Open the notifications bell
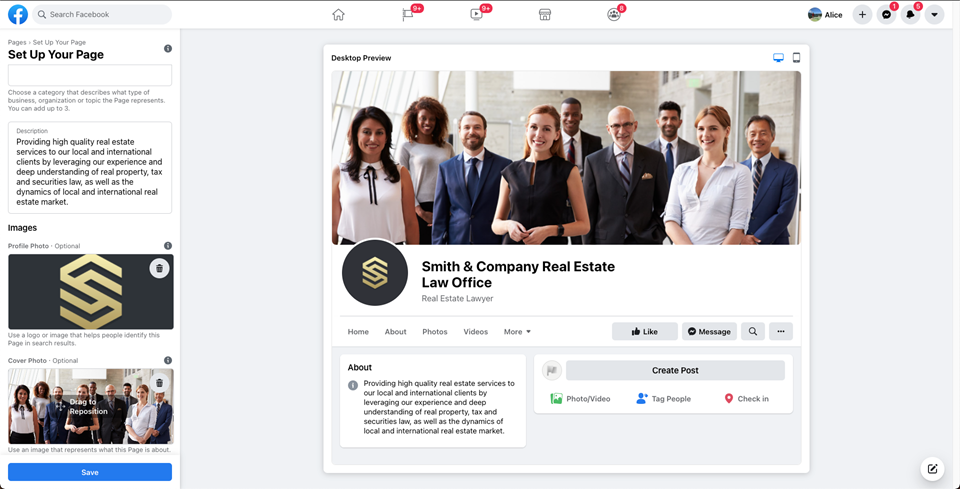Viewport: 960px width, 489px height. click(x=910, y=15)
